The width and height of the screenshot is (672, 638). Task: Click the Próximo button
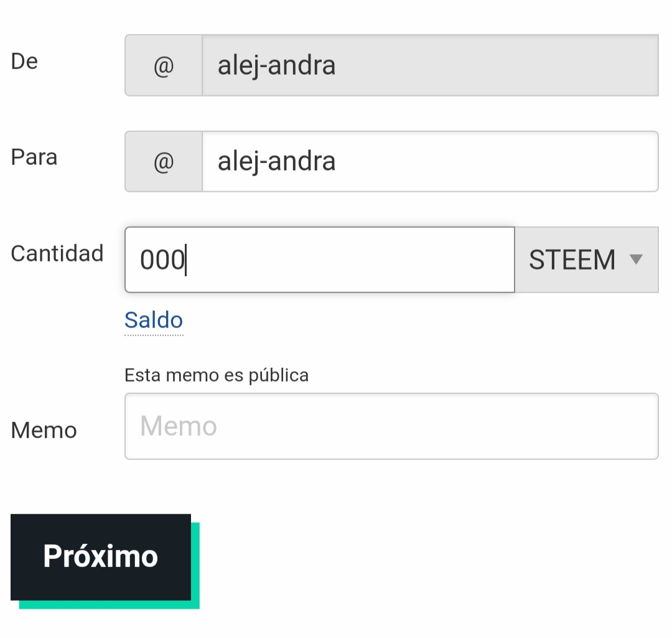click(x=101, y=557)
